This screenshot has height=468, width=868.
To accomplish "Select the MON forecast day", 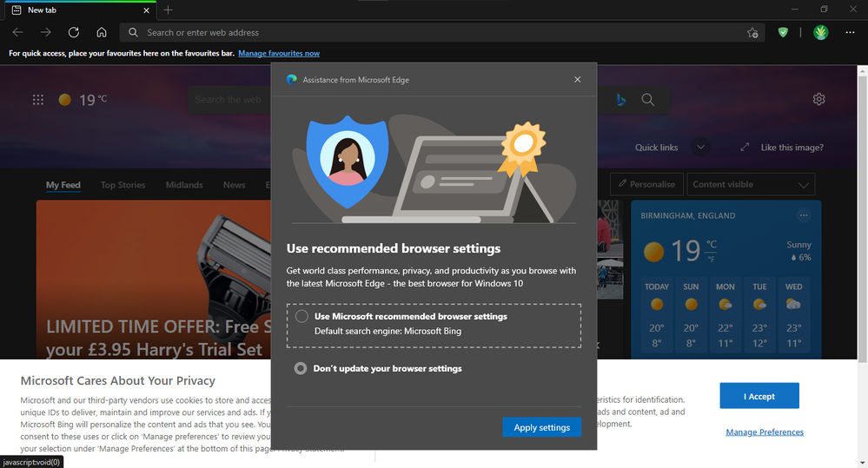I will 726,315.
